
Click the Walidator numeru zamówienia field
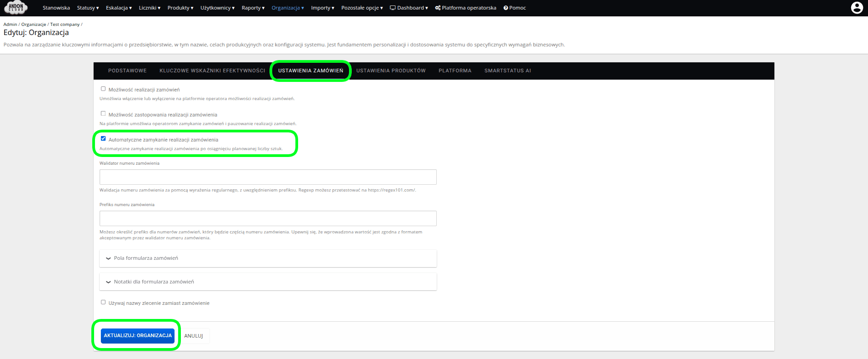tap(268, 177)
